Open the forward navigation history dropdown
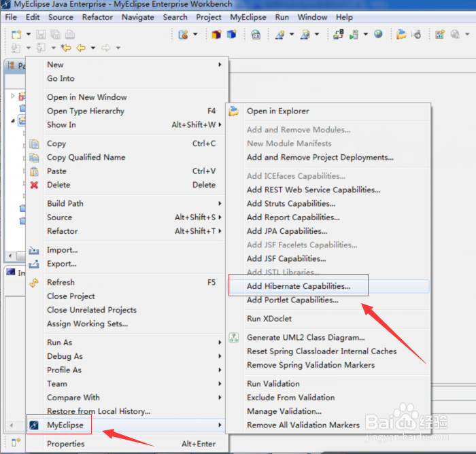 pyautogui.click(x=118, y=48)
